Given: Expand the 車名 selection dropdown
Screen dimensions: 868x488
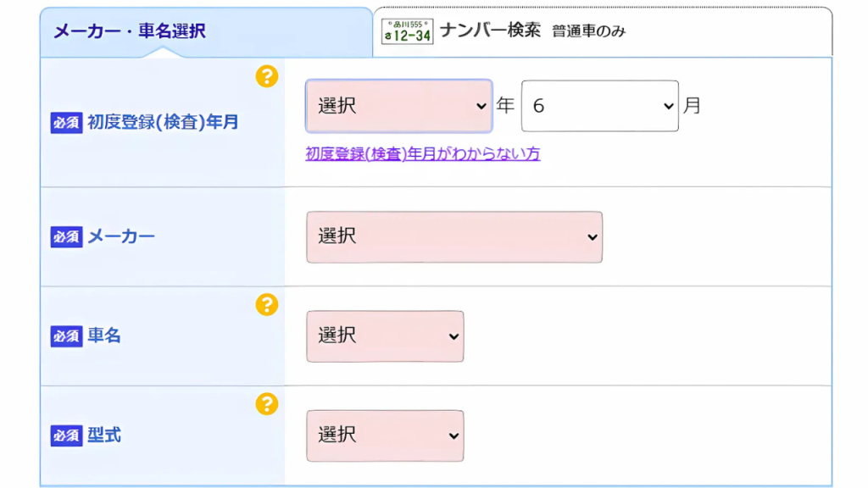Looking at the screenshot, I should click(385, 336).
